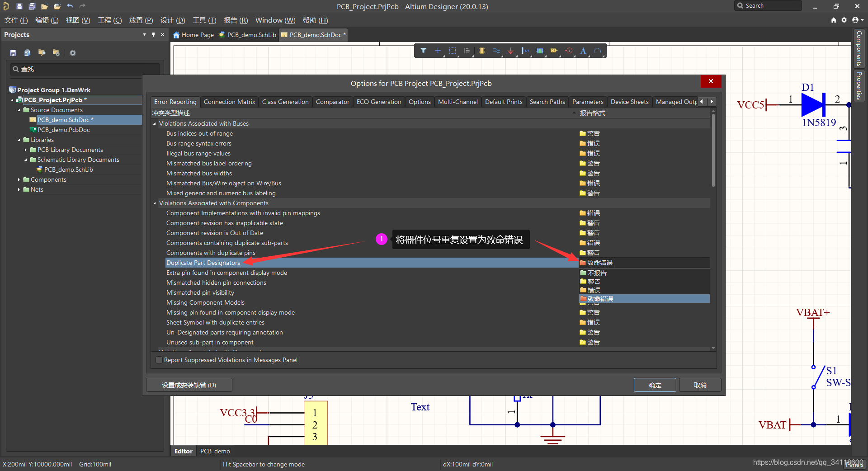
Task: Open the setup gear icon in top right
Action: (844, 20)
